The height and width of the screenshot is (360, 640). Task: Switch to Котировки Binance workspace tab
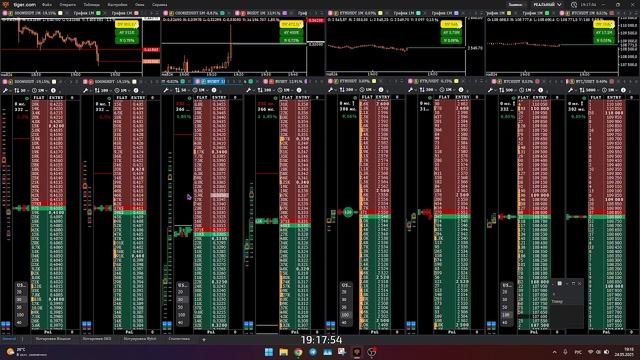coord(53,339)
